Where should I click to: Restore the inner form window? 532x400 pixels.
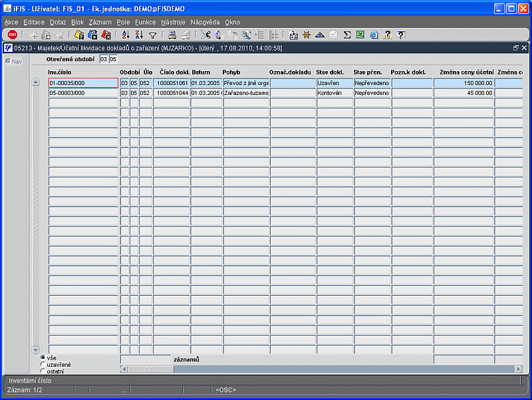pyautogui.click(x=516, y=48)
